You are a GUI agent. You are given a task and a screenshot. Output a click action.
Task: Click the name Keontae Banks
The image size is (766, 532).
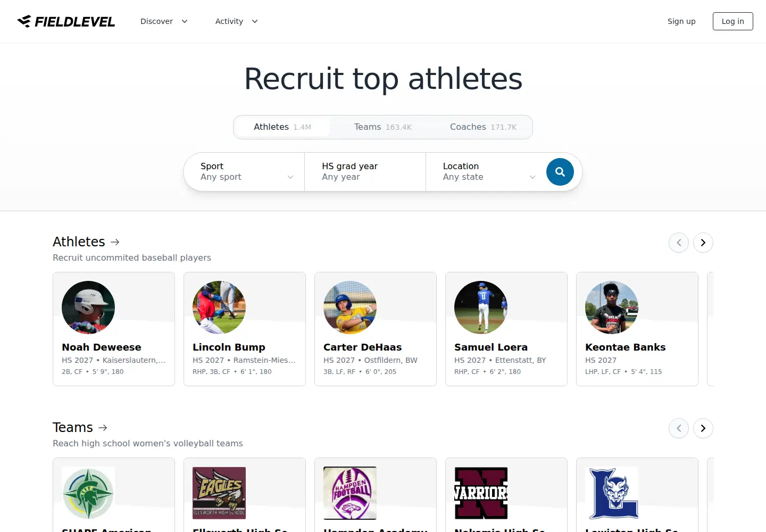click(626, 347)
